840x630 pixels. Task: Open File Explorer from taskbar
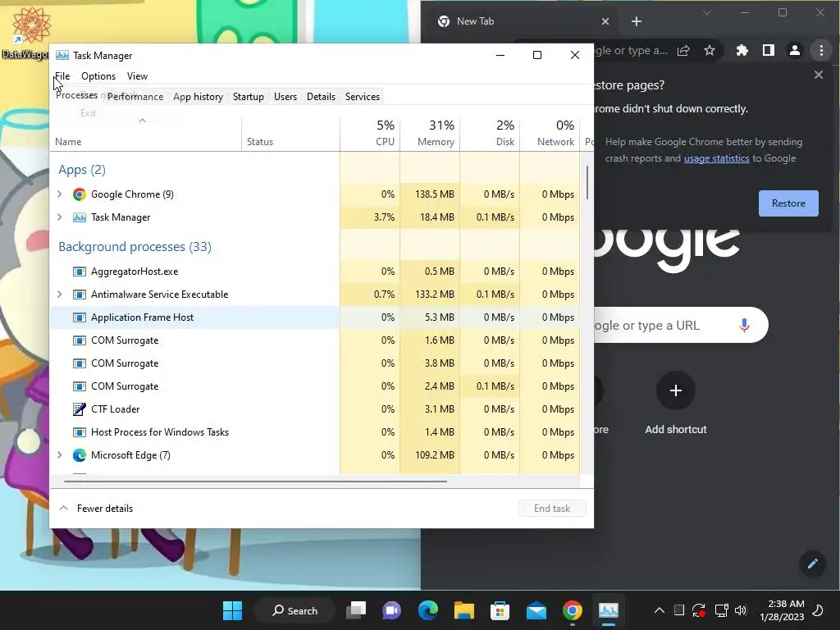point(464,610)
